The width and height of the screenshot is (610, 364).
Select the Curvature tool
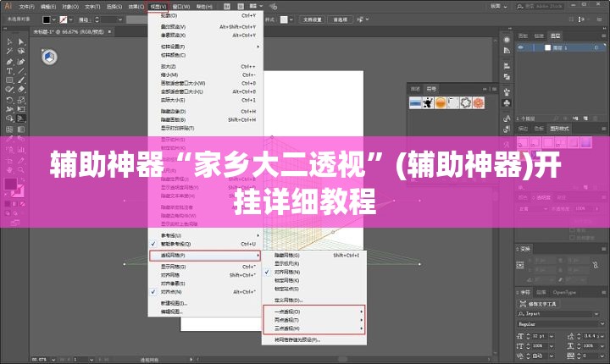[x=21, y=62]
